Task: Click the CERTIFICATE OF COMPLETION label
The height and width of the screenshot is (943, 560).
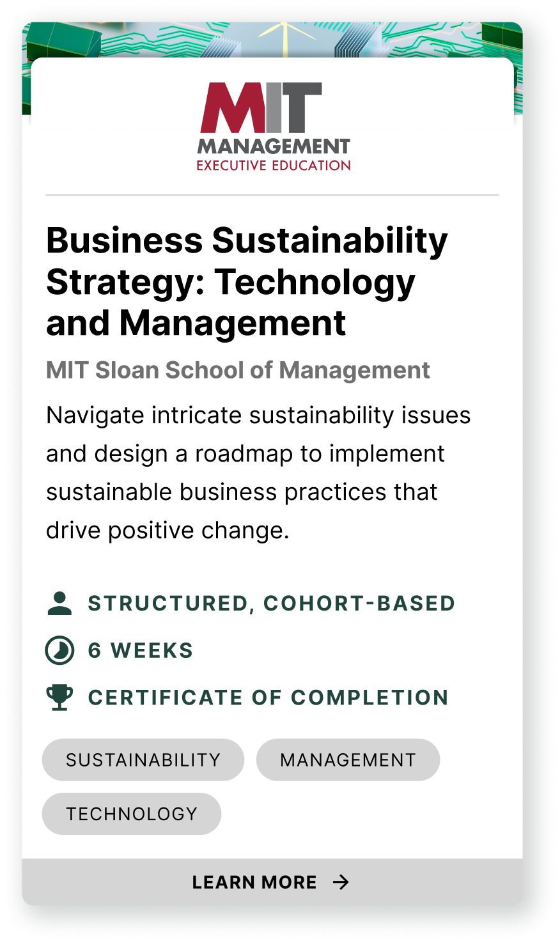Action: coord(268,698)
